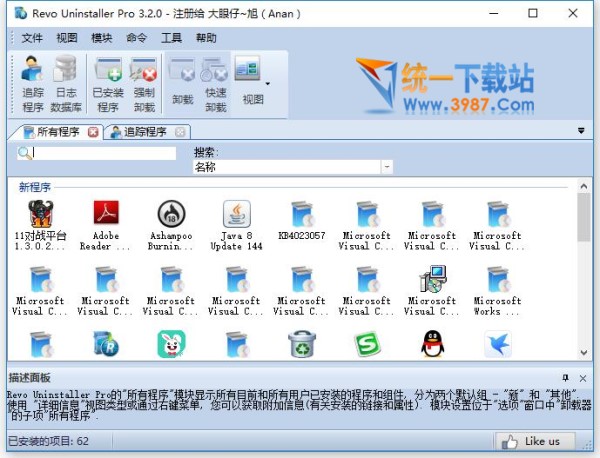Close the 描述面板 description panel
600x458 pixels.
pyautogui.click(x=583, y=378)
